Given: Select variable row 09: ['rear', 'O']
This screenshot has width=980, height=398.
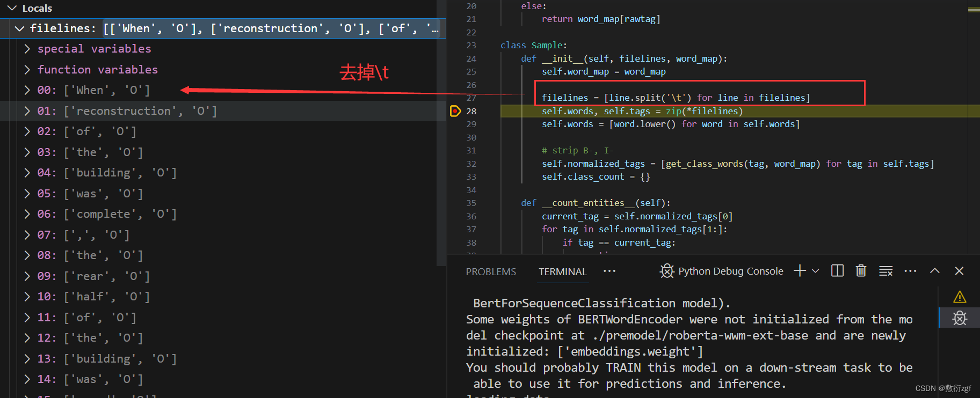Looking at the screenshot, I should coord(223,276).
